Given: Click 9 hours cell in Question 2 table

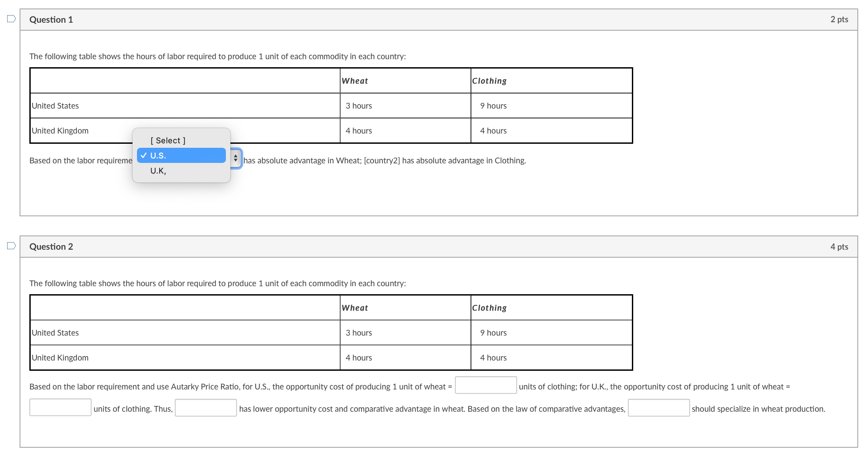Looking at the screenshot, I should click(x=493, y=333).
